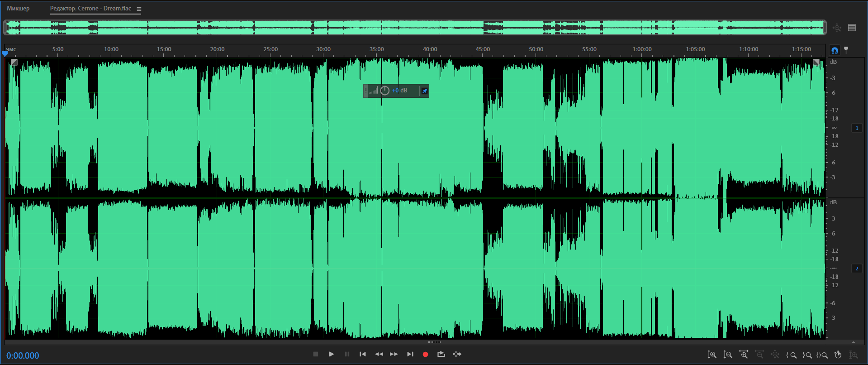This screenshot has height=365, width=868.
Task: Open the Editor panel menu next to Dream.flac
Action: [139, 9]
